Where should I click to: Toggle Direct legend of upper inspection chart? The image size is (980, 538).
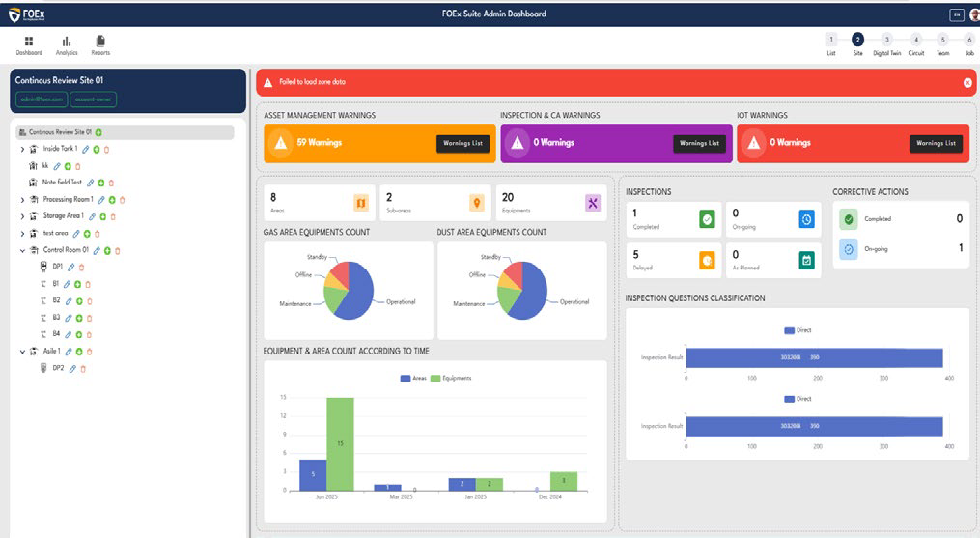(798, 330)
